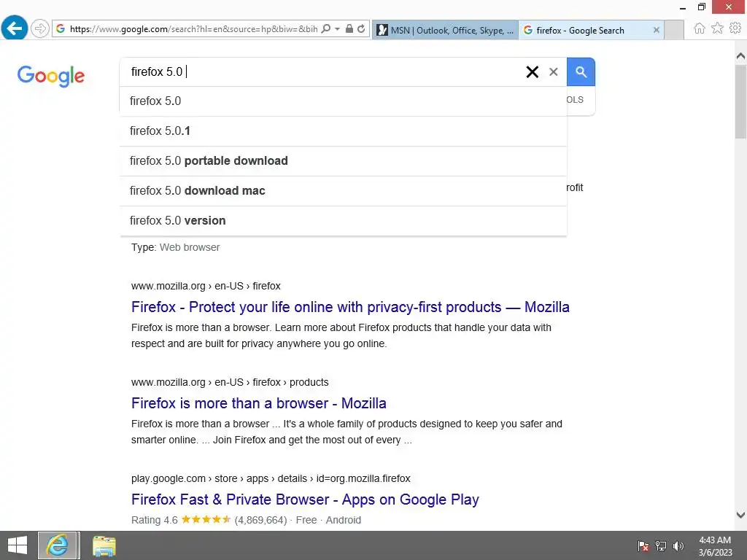Choose 'firefox 5.0 download mac' suggestion
The height and width of the screenshot is (560, 747).
pyautogui.click(x=343, y=191)
